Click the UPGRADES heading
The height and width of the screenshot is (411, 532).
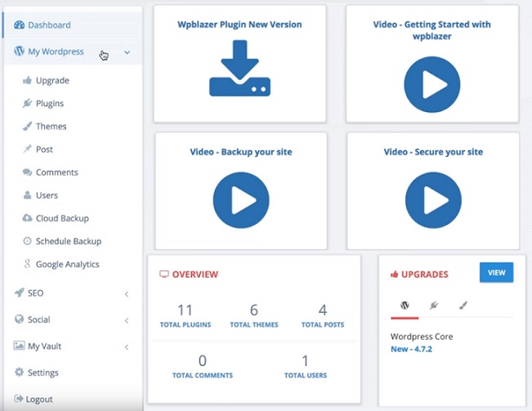point(425,274)
